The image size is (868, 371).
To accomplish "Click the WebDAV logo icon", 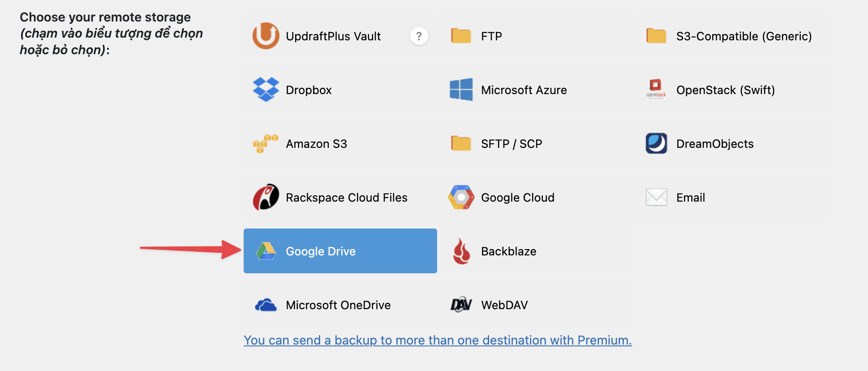I will coord(461,305).
